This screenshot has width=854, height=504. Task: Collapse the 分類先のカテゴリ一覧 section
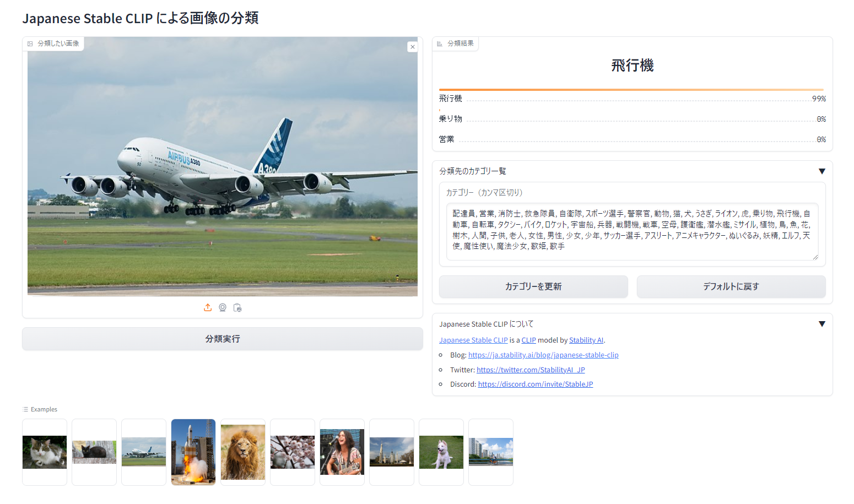[821, 171]
